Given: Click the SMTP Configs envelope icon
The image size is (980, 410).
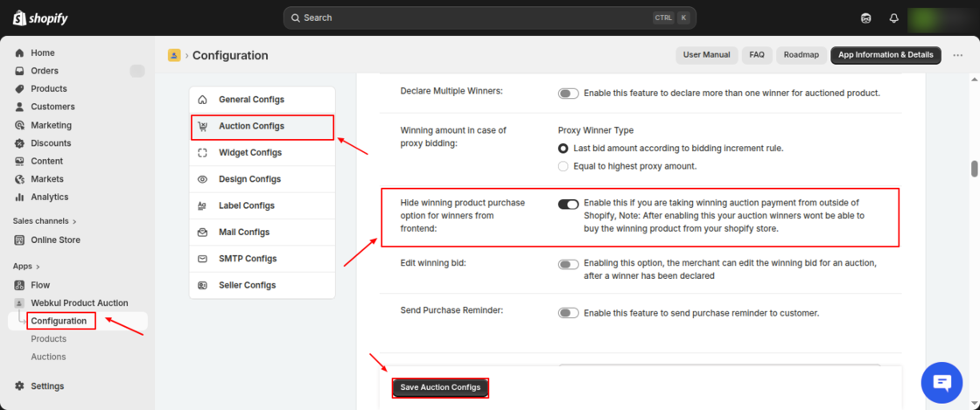Looking at the screenshot, I should coord(202,259).
